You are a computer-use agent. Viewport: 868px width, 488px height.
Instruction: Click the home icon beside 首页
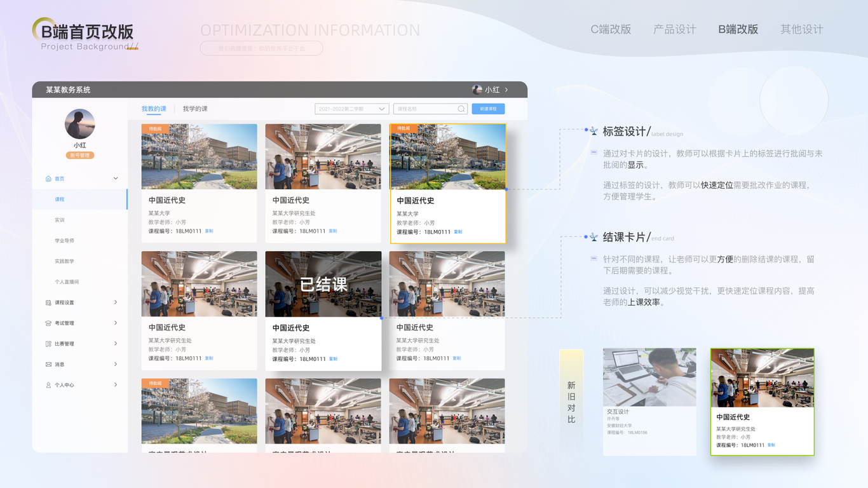tap(48, 179)
